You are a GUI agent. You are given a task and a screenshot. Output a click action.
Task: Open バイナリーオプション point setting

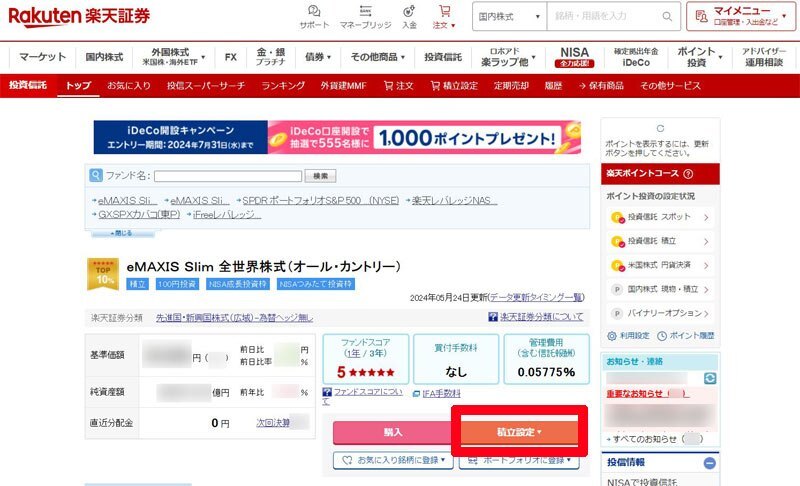[x=660, y=313]
